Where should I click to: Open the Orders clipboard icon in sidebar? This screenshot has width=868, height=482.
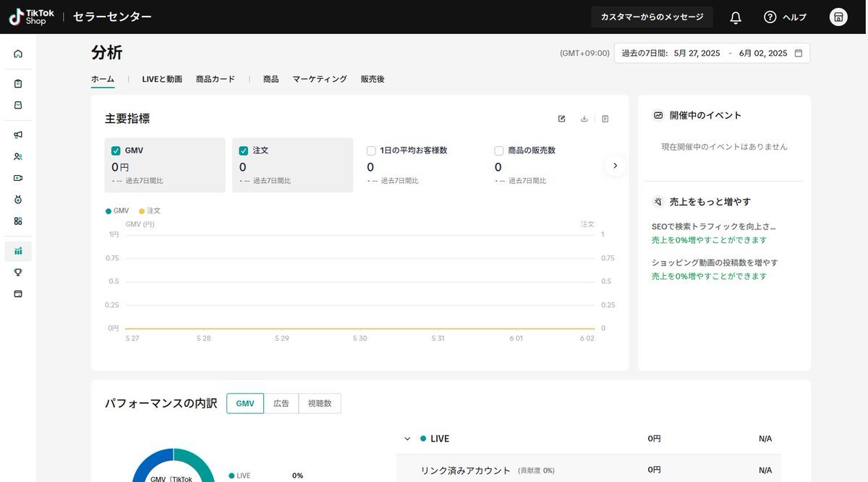pyautogui.click(x=18, y=83)
